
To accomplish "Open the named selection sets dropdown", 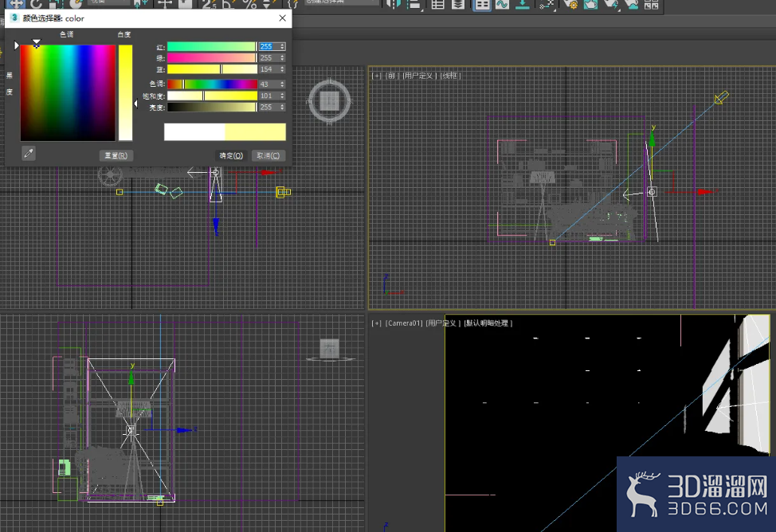I will coord(342,2).
